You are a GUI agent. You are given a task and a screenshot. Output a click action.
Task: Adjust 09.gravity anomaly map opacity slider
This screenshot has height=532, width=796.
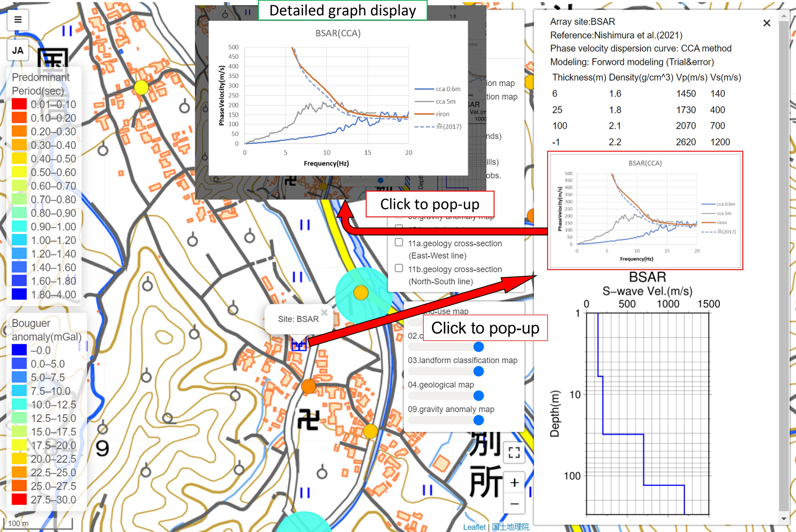tap(446, 420)
